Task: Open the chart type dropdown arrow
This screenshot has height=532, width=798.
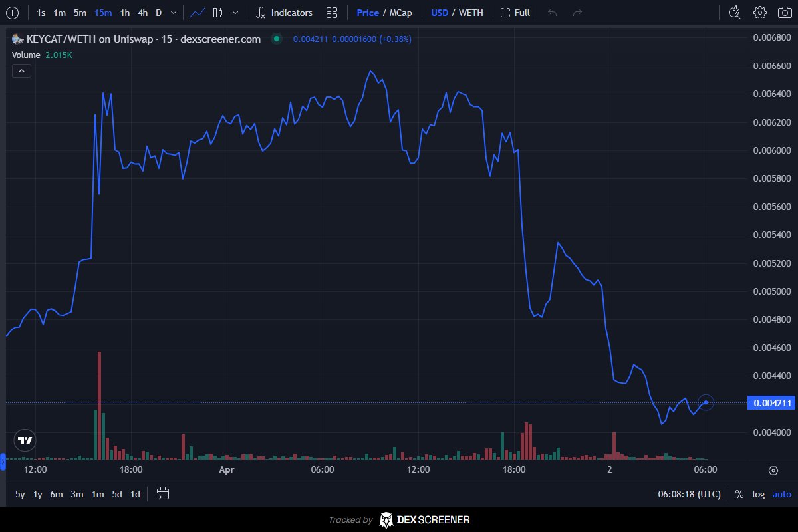Action: [x=235, y=13]
